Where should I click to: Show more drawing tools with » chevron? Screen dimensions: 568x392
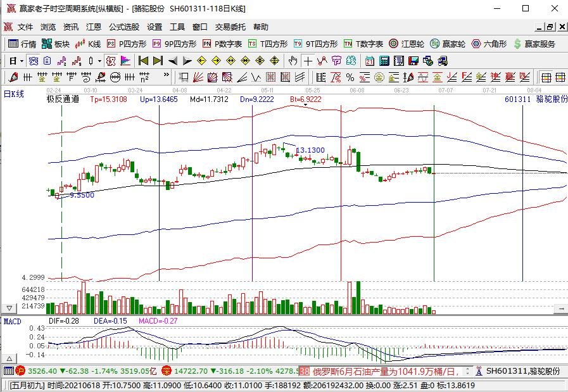tap(167, 75)
